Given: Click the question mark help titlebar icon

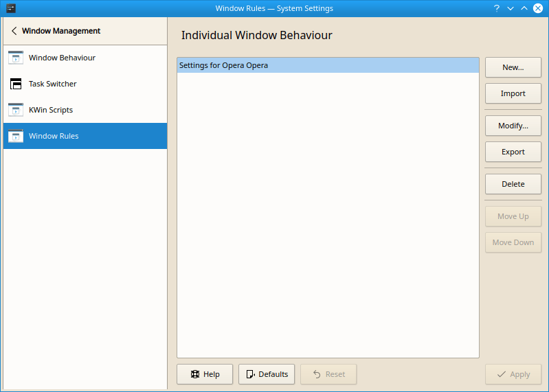Looking at the screenshot, I should coord(497,8).
